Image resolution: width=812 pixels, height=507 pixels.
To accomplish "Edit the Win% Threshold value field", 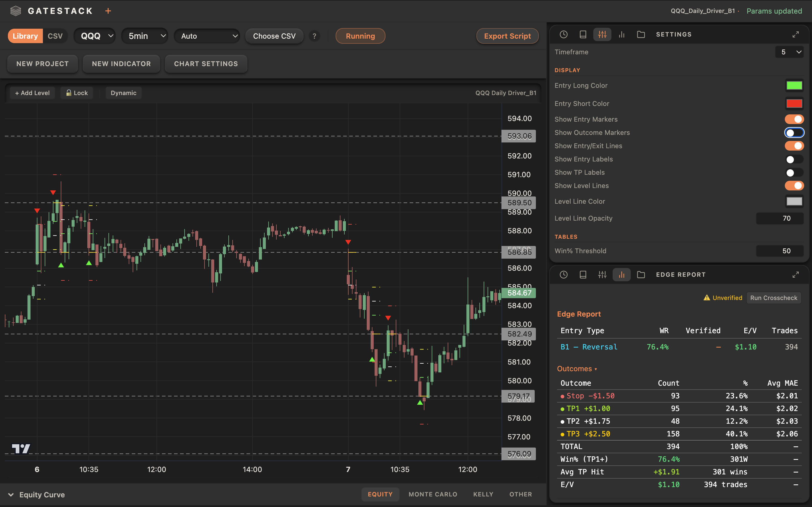I will [780, 250].
